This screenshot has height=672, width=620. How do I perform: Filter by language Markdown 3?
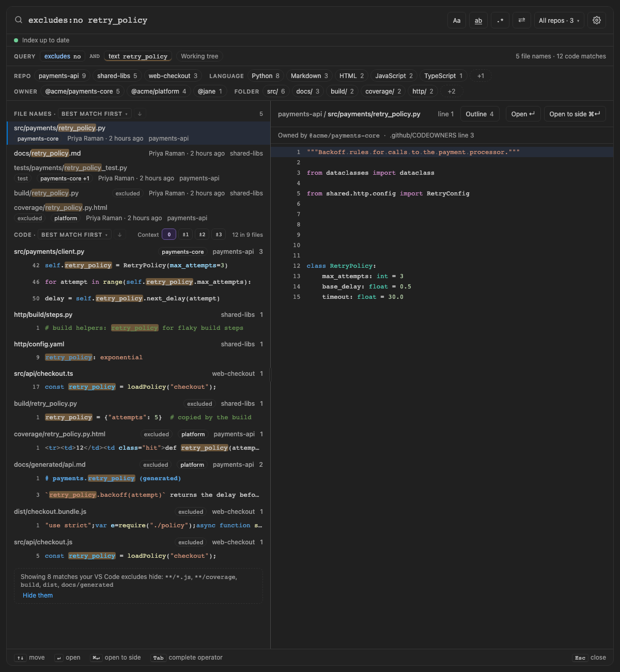(309, 76)
